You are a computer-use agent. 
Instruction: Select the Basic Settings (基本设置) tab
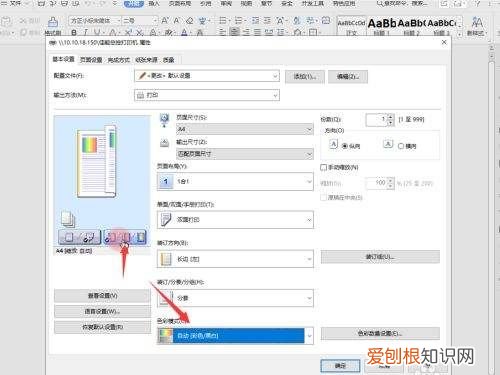63,59
